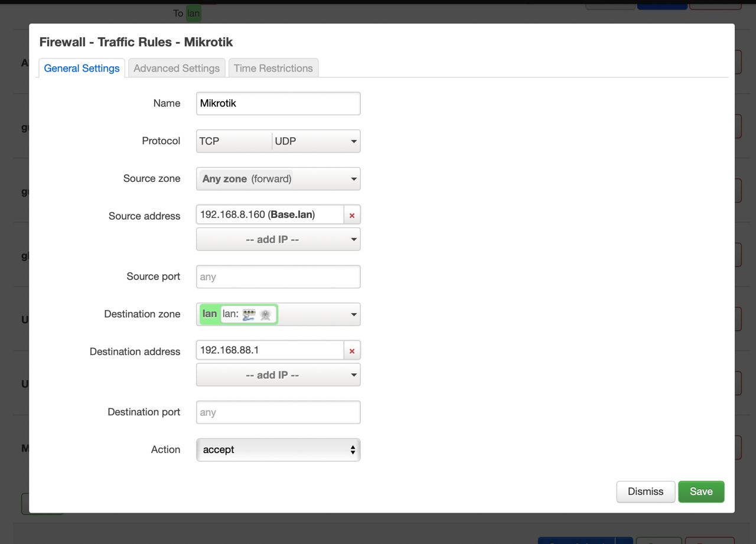756x544 pixels.
Task: Click the wireless icon in Destination zone
Action: (x=266, y=314)
